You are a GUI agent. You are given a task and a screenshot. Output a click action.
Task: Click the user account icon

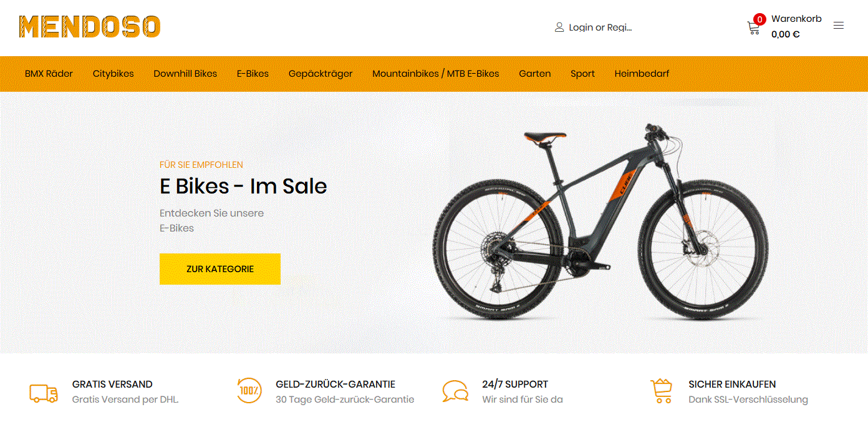[x=559, y=27]
